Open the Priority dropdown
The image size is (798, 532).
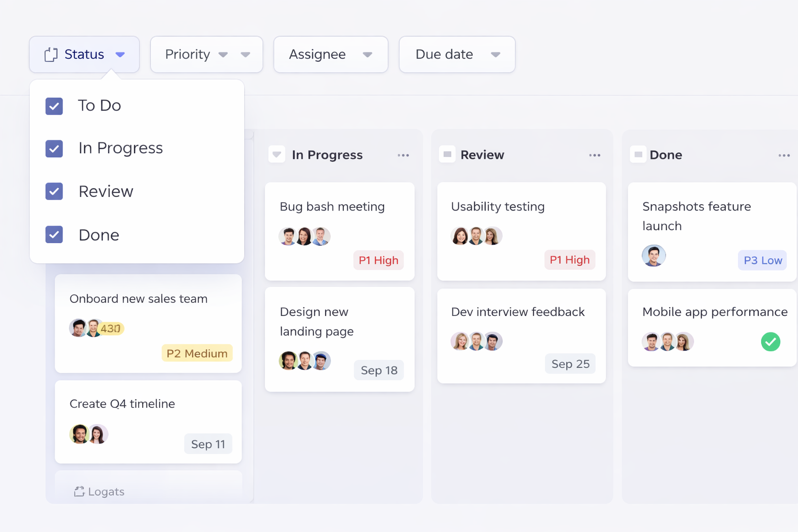(x=206, y=54)
